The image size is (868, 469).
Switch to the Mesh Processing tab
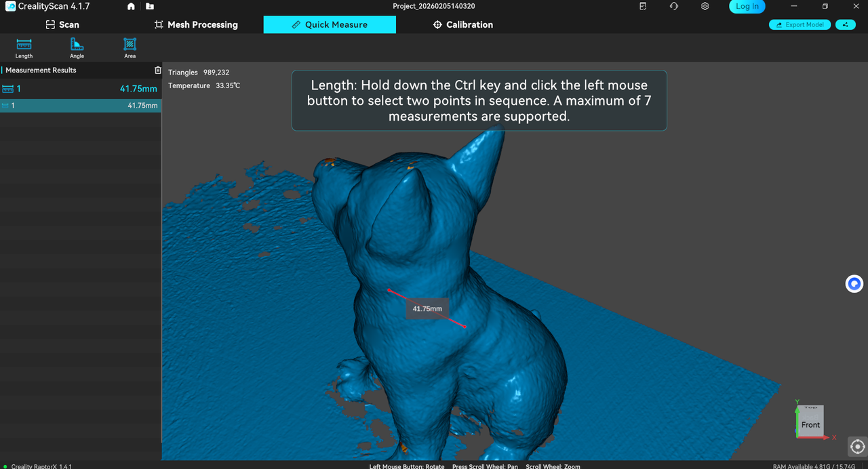(x=196, y=25)
